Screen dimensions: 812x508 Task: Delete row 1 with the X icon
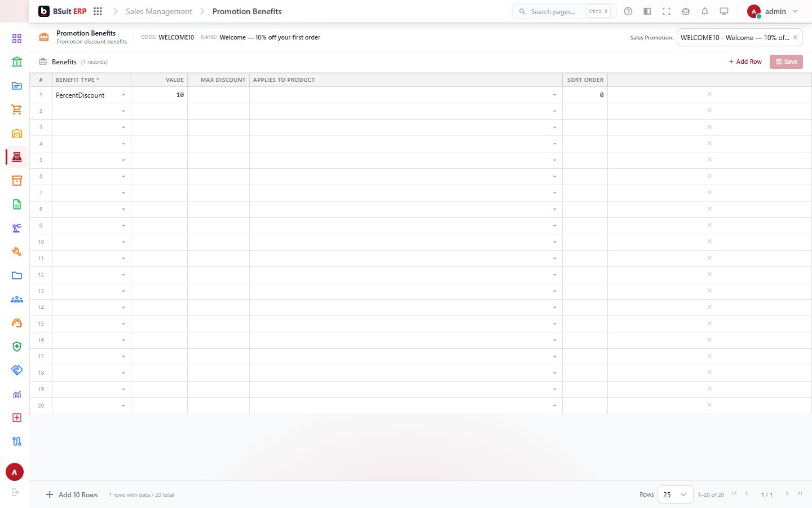[x=709, y=94]
